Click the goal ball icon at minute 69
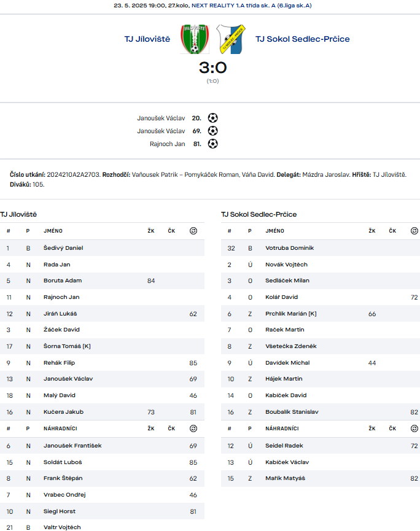Viewport: 420px width, 531px height. (x=212, y=131)
